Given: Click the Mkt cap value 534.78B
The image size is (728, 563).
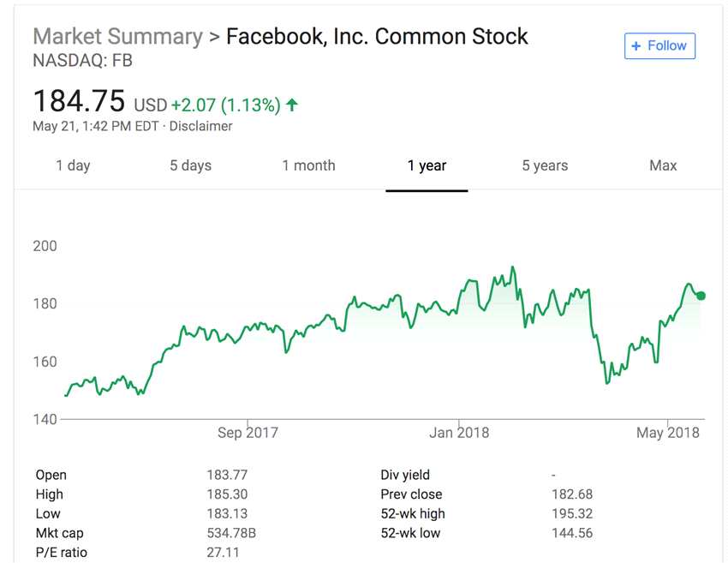Looking at the screenshot, I should tap(231, 533).
